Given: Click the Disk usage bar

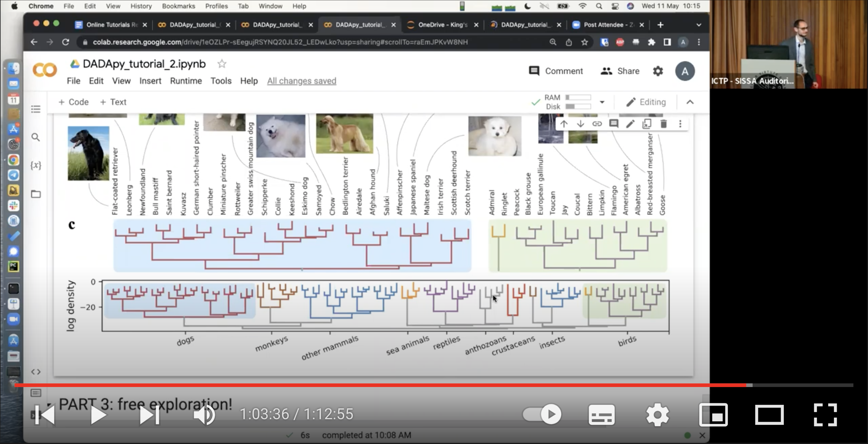Looking at the screenshot, I should (578, 106).
